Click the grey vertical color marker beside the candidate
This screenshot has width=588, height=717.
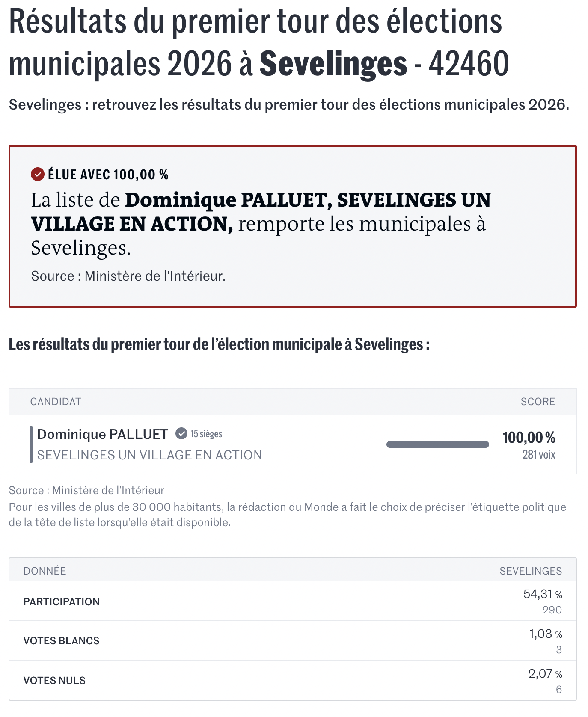(31, 444)
